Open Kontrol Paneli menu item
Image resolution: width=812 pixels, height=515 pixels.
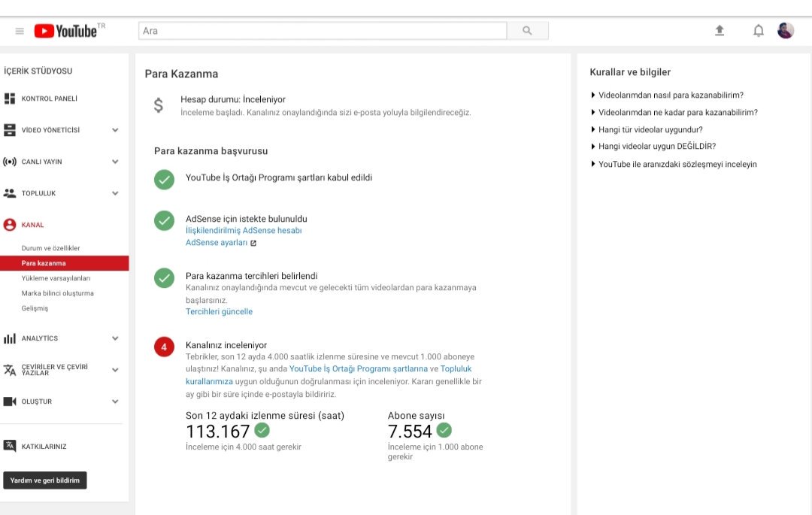point(49,98)
